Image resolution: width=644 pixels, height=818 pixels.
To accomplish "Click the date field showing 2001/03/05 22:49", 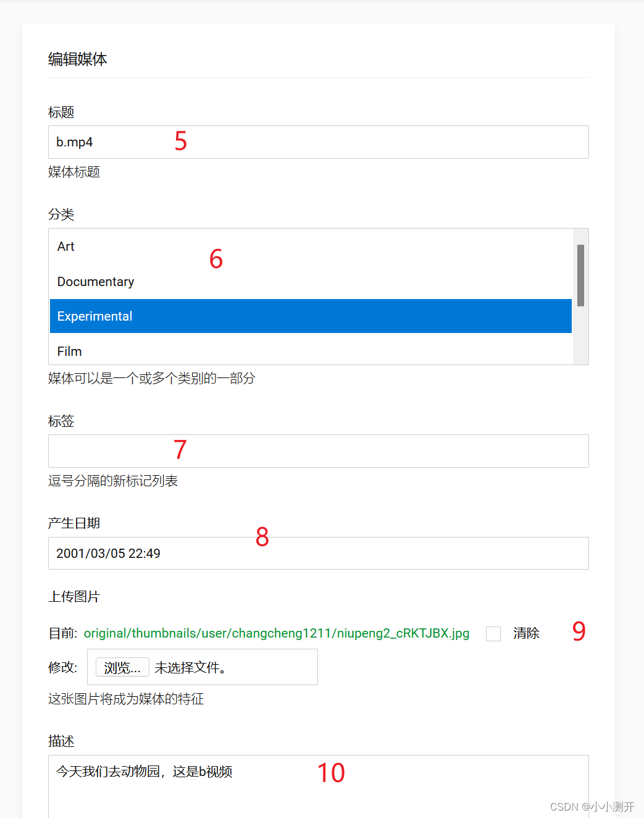I will [318, 553].
